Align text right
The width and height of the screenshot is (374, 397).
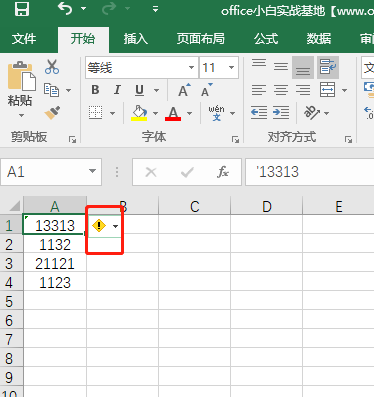click(x=303, y=90)
